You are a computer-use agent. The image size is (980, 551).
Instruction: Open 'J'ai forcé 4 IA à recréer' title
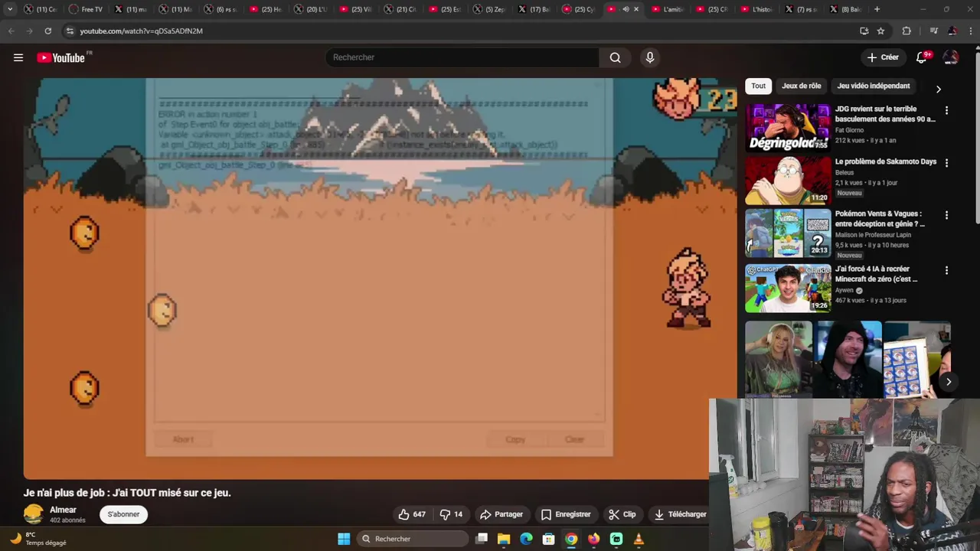point(876,274)
